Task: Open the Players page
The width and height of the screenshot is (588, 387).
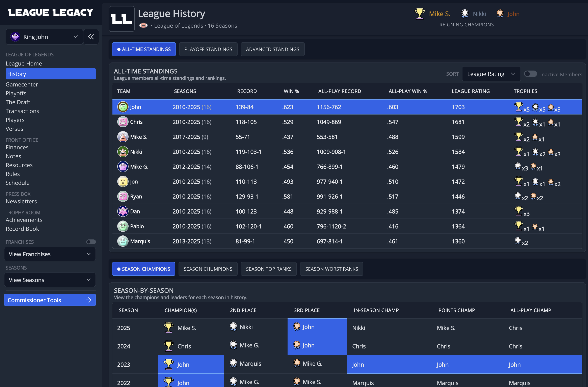Action: [x=15, y=120]
